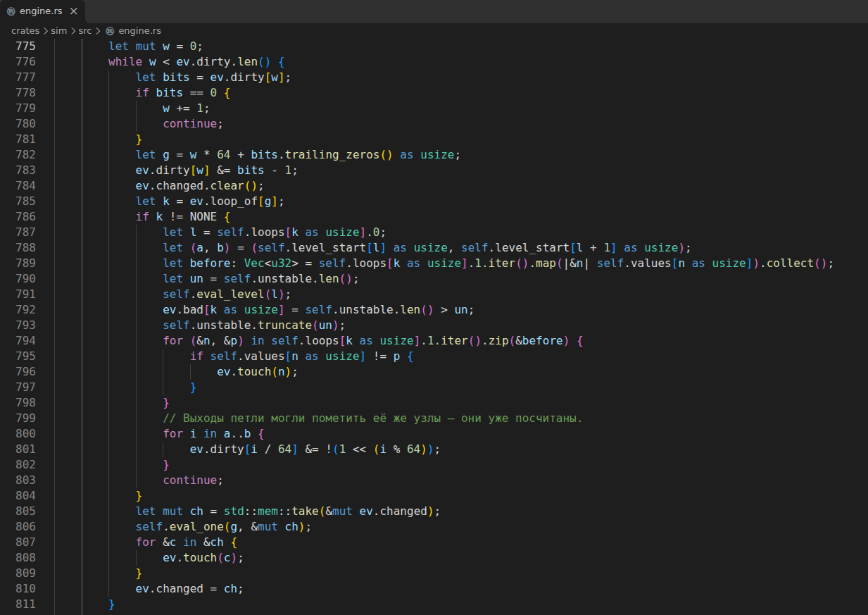868x615 pixels.
Task: Click the code "if bits == 0 {"
Action: 183,92
